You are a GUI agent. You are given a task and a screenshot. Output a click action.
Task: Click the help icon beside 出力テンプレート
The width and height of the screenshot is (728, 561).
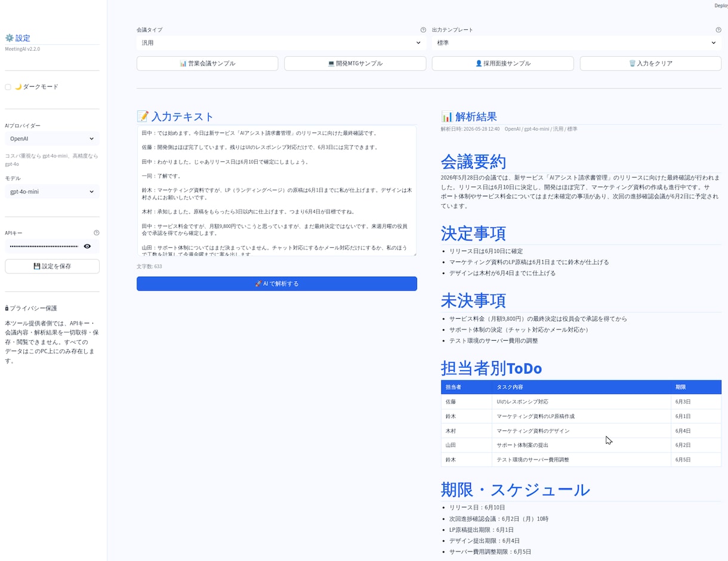pyautogui.click(x=718, y=30)
